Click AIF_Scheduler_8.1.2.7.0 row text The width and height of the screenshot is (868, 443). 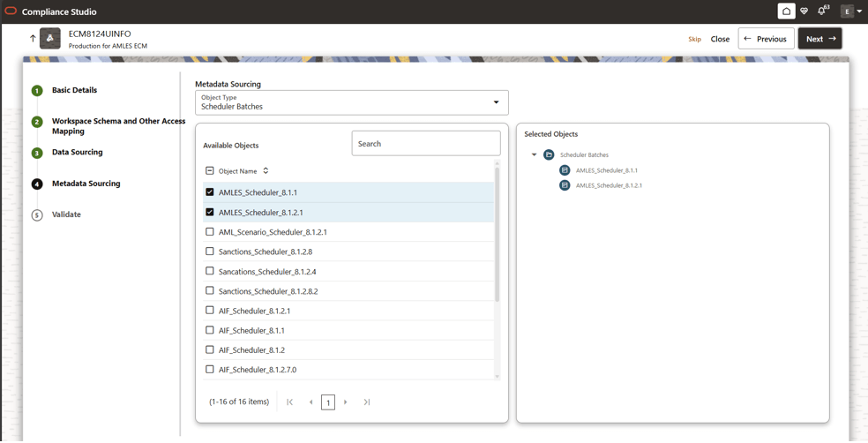click(258, 370)
